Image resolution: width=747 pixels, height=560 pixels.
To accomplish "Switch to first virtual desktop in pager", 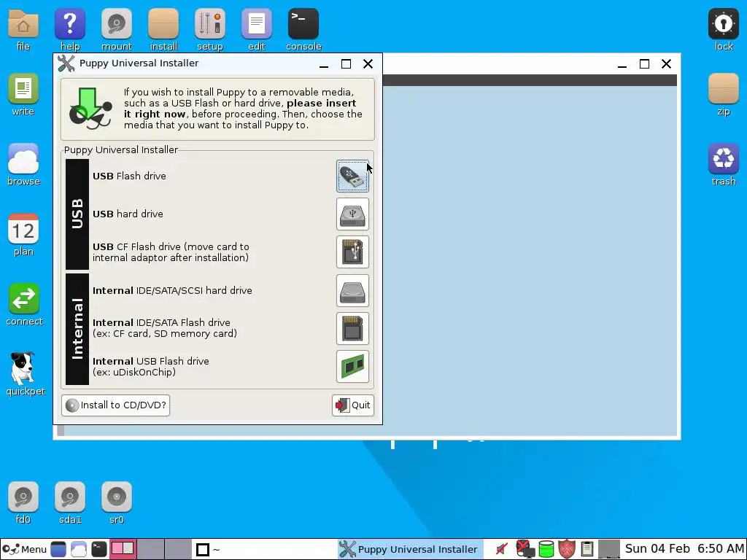I will pos(123,549).
